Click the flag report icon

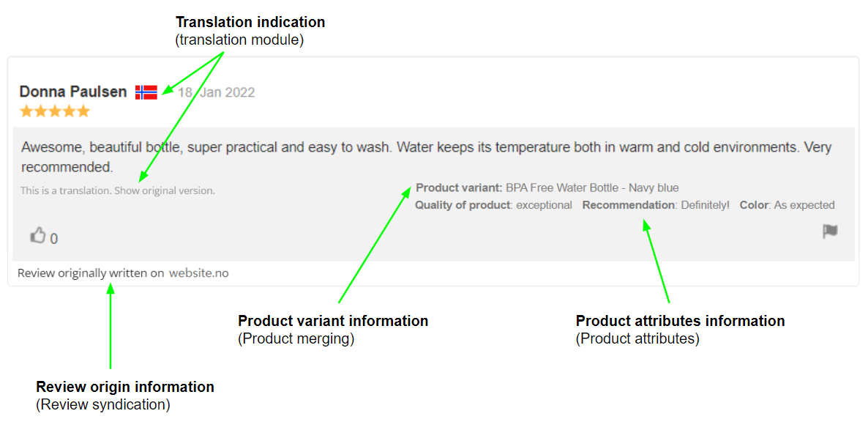pyautogui.click(x=829, y=231)
